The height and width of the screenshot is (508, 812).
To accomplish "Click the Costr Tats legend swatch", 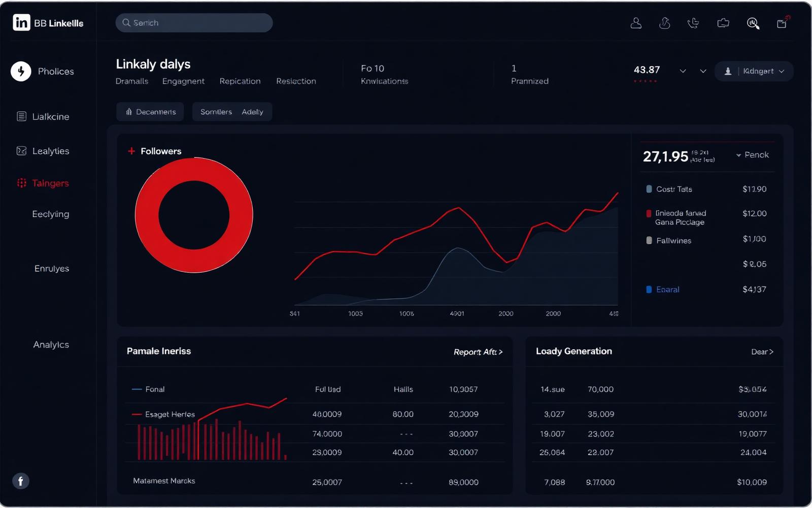I will coord(649,189).
